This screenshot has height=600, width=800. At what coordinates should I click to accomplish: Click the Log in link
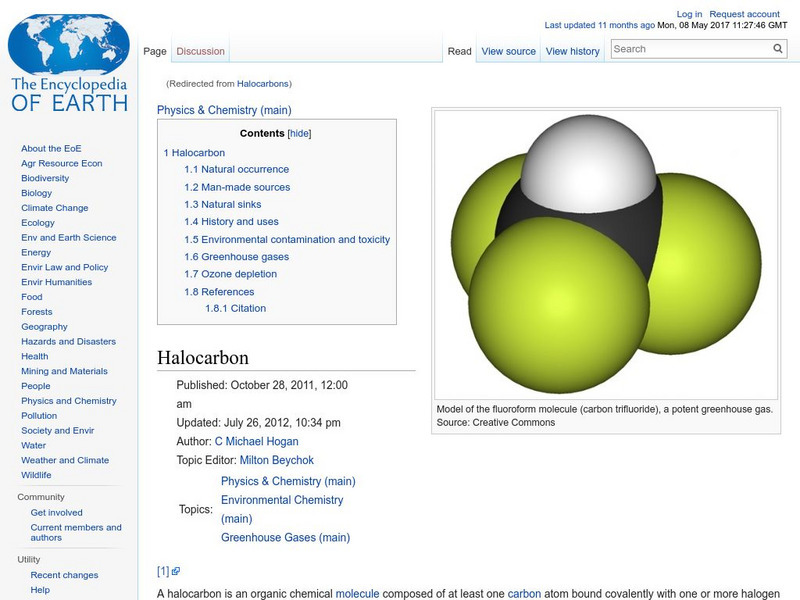[x=689, y=14]
